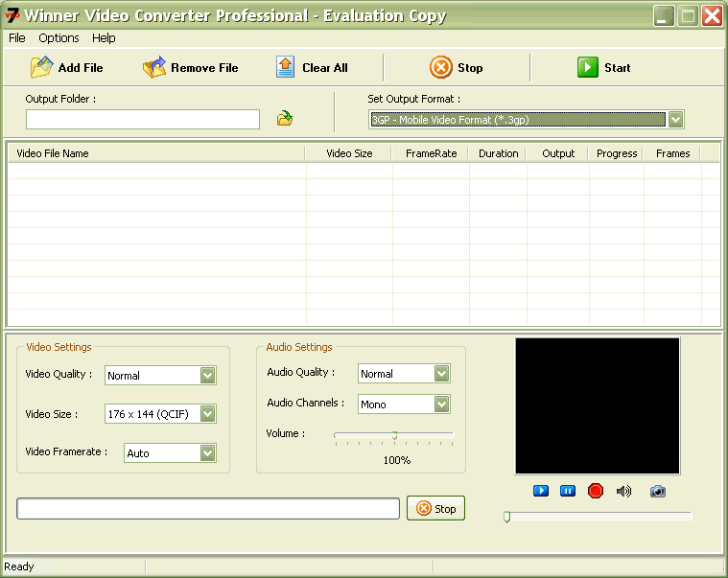Open the Options menu
Screen dimensions: 728x578
pos(59,38)
